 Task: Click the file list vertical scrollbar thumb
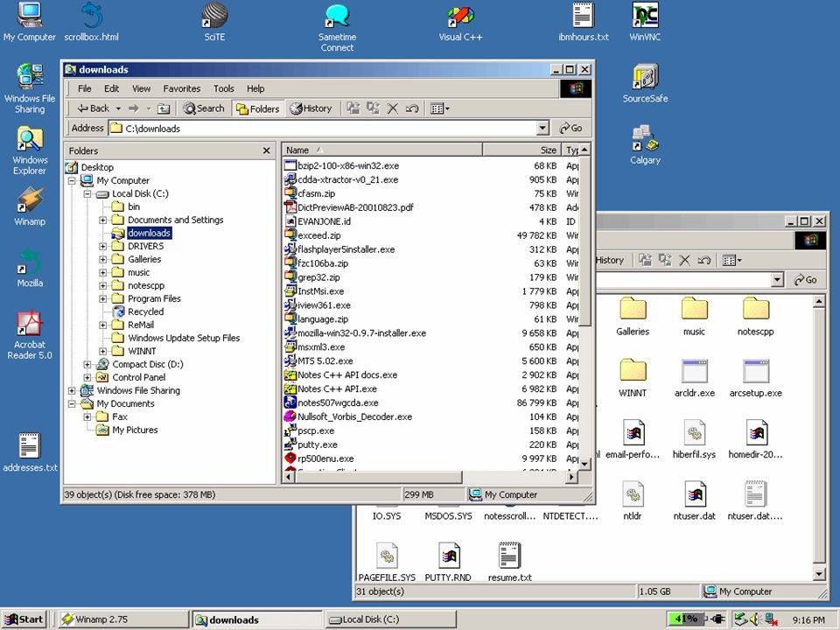point(585,241)
